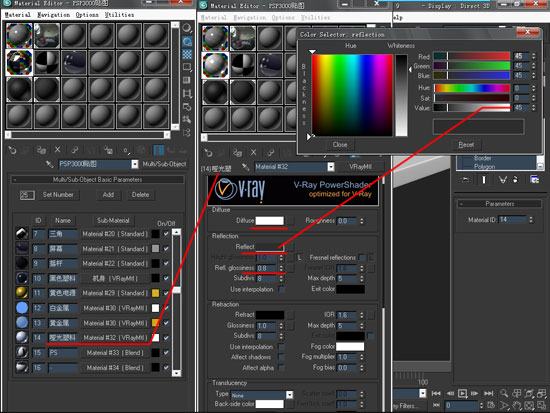Image resolution: width=550 pixels, height=413 pixels.
Task: Reset map to default in the left editor toolbar
Action: [x=58, y=151]
